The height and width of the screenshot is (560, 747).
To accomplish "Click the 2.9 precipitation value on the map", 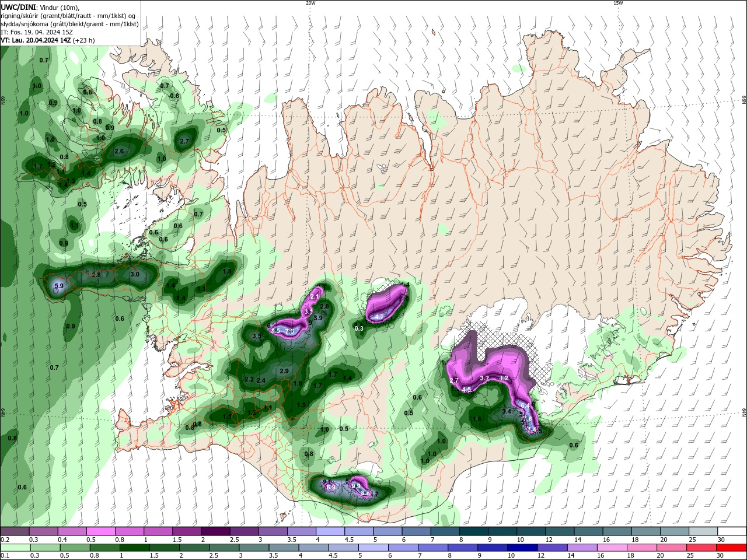I will [284, 371].
